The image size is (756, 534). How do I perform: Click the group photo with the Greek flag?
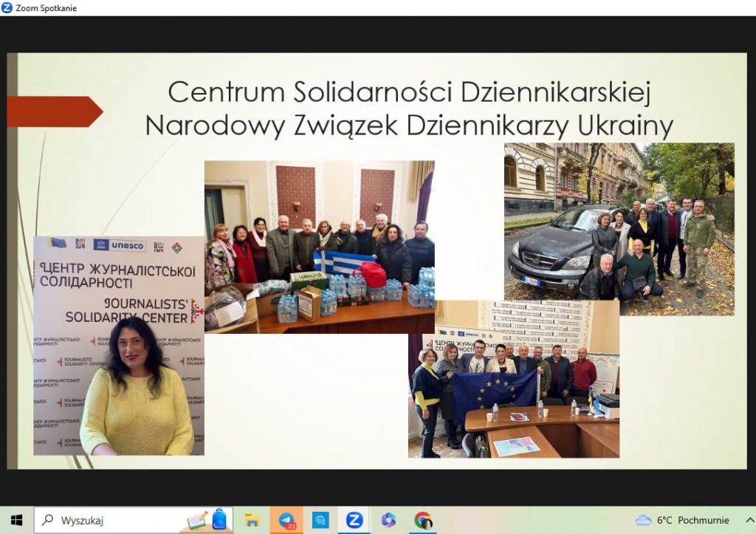coord(319,247)
